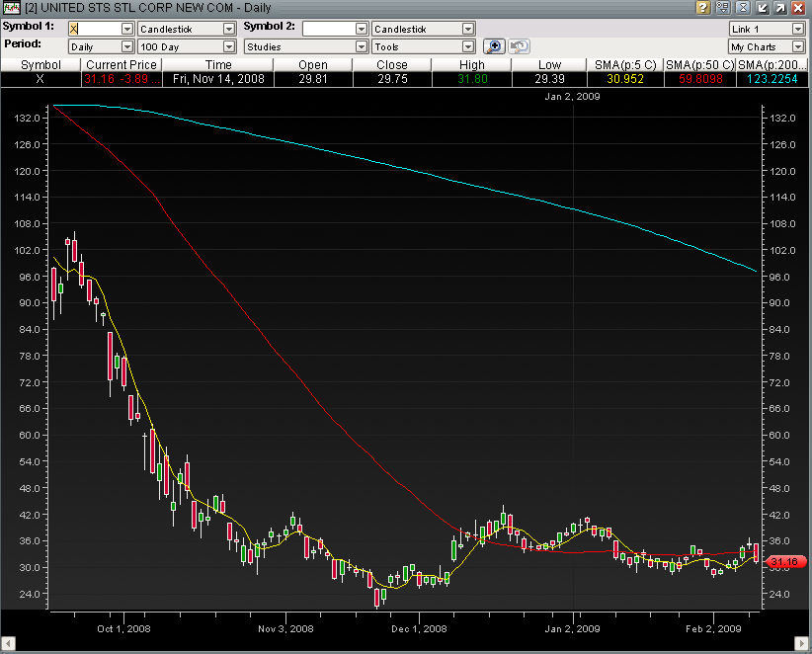Click the chart application icon in title bar
Viewport: 812px width, 654px height.
point(12,8)
